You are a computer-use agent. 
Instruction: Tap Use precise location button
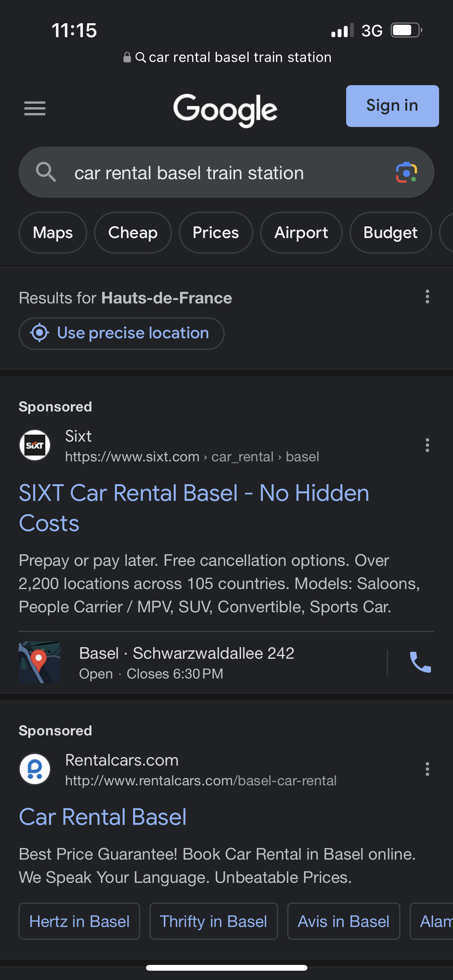pyautogui.click(x=122, y=333)
